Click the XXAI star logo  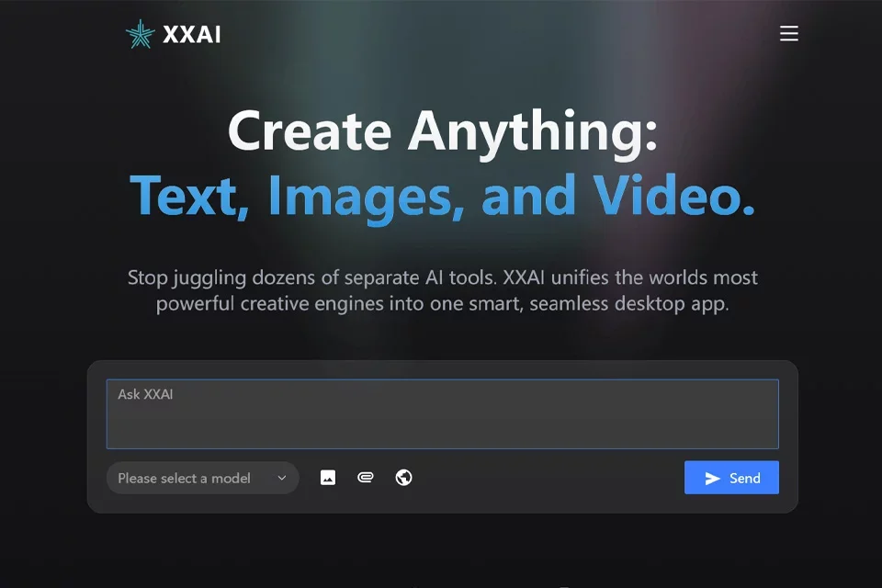(140, 34)
